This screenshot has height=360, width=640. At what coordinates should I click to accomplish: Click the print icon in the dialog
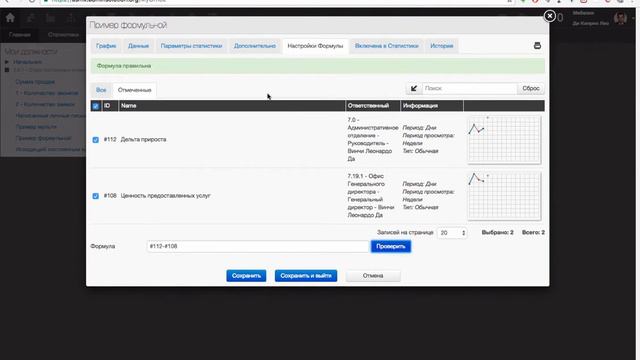(x=537, y=46)
